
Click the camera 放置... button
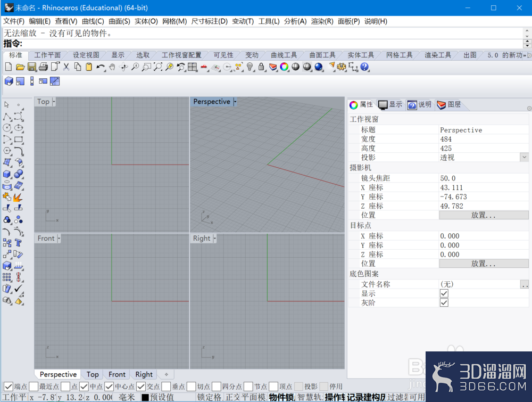[x=484, y=215]
